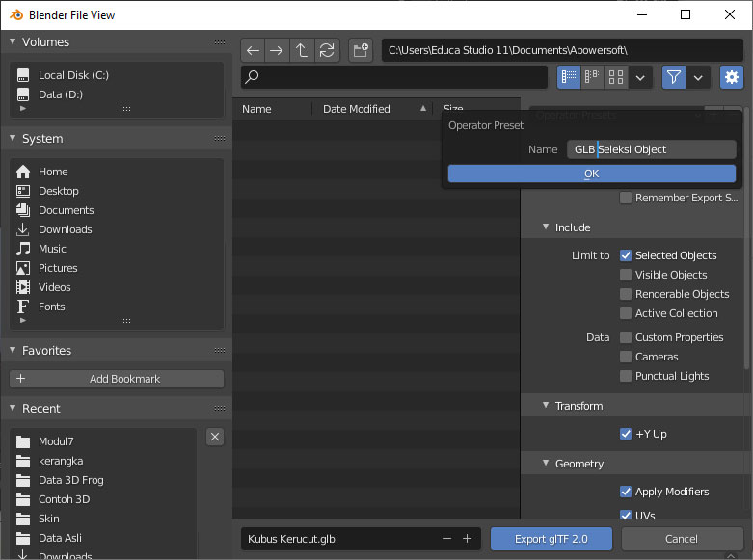The width and height of the screenshot is (753, 560).
Task: Enable Visible Objects limit
Action: [x=626, y=275]
